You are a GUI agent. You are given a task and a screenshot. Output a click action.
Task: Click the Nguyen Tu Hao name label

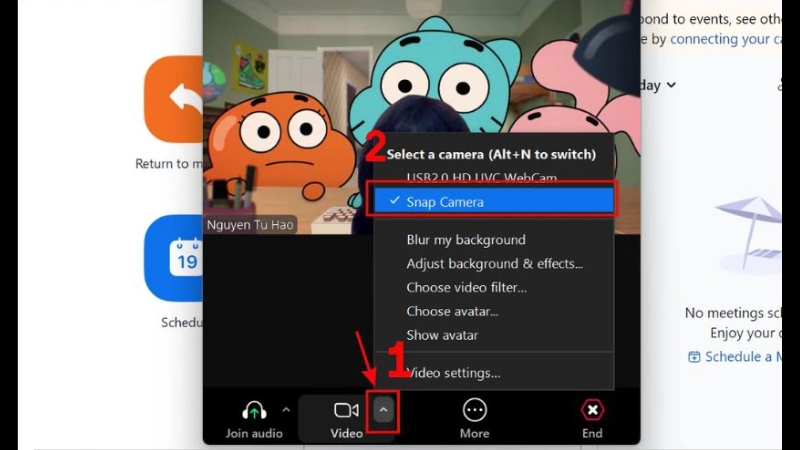250,225
